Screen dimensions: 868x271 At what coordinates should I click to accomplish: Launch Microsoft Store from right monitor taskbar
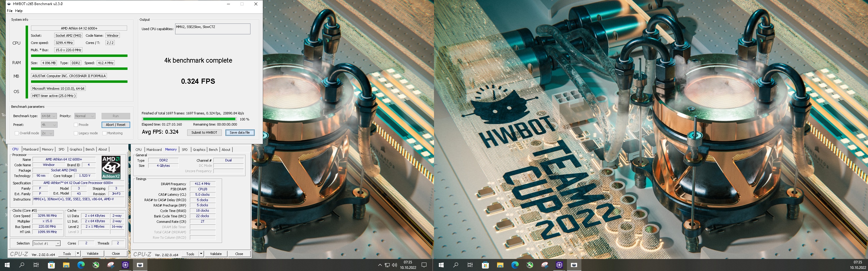[485, 265]
